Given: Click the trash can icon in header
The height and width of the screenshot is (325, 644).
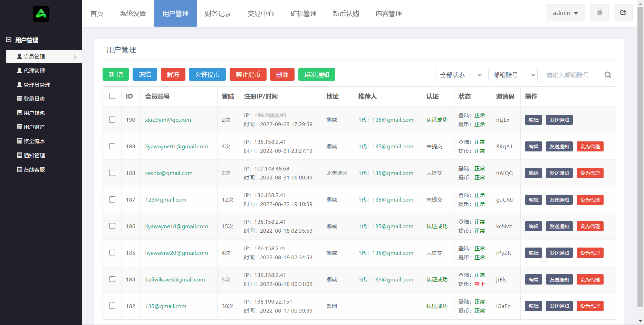Looking at the screenshot, I should click(599, 12).
